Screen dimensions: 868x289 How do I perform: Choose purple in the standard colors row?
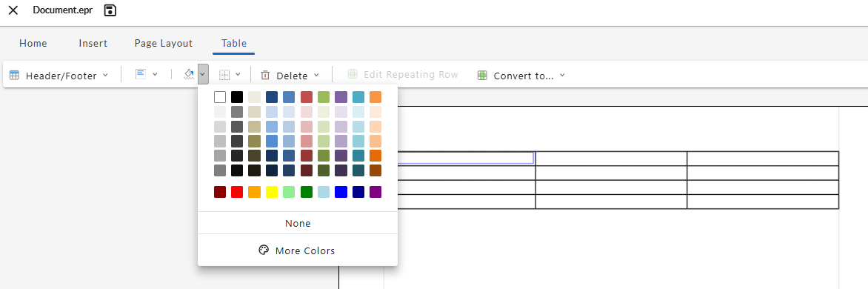[x=375, y=192]
